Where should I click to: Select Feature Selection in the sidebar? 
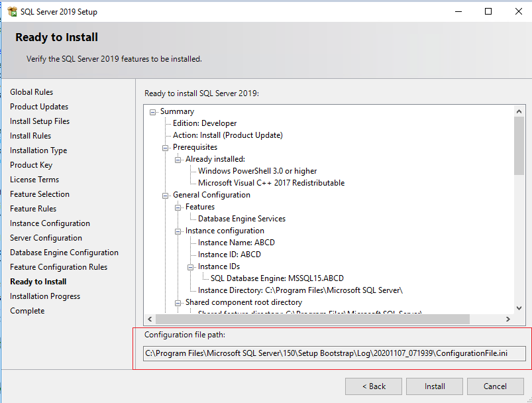(39, 194)
